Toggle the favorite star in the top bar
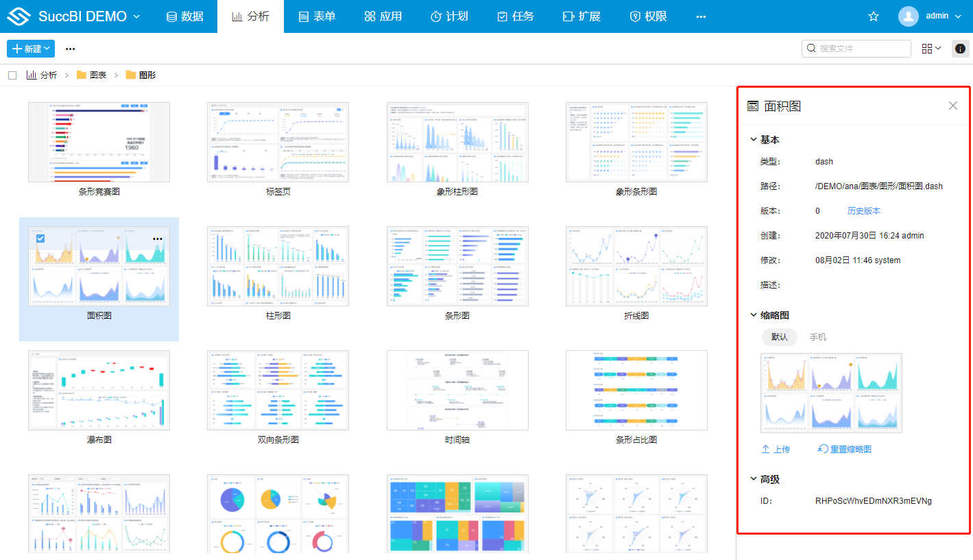973x560 pixels. 873,15
